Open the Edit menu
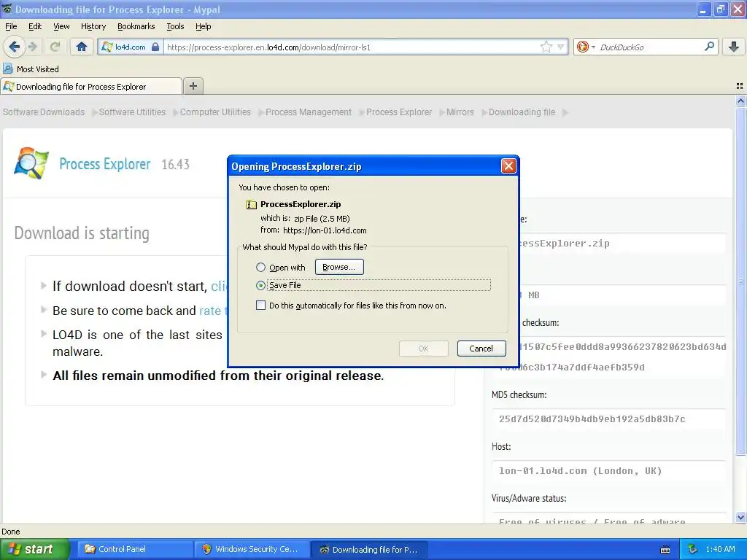The height and width of the screenshot is (560, 747). tap(35, 26)
